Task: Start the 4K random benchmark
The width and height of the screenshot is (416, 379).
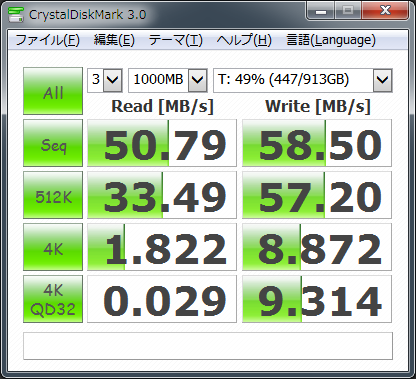Action: [x=53, y=247]
